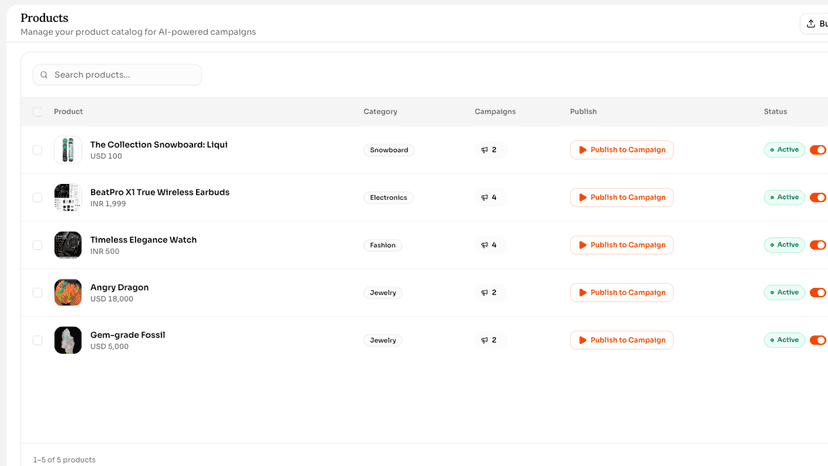Viewport: 828px width, 466px height.
Task: Click the Category column header
Action: point(380,111)
